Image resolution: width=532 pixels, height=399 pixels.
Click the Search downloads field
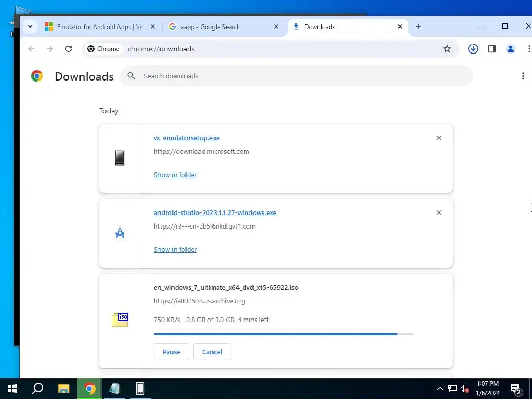click(x=297, y=76)
